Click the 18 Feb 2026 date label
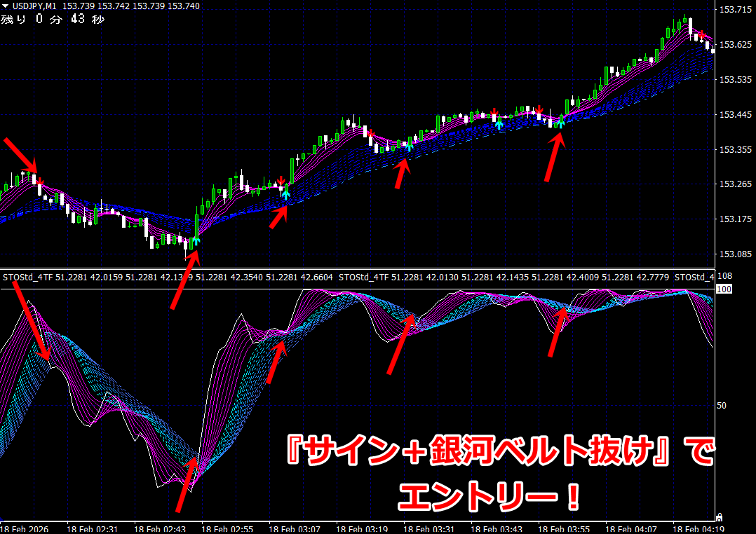This screenshot has width=756, height=534. (x=24, y=529)
